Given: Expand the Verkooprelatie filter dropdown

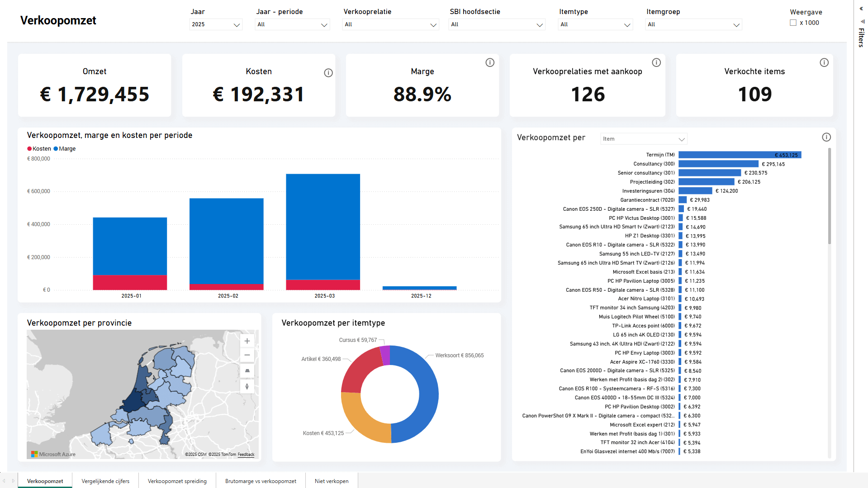Looking at the screenshot, I should coord(390,24).
